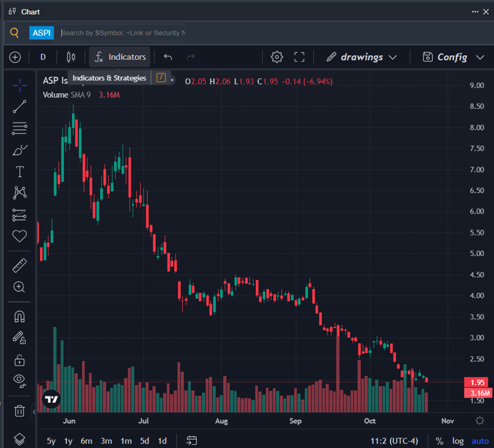Open the heart favorites icon
The height and width of the screenshot is (448, 494).
(19, 236)
